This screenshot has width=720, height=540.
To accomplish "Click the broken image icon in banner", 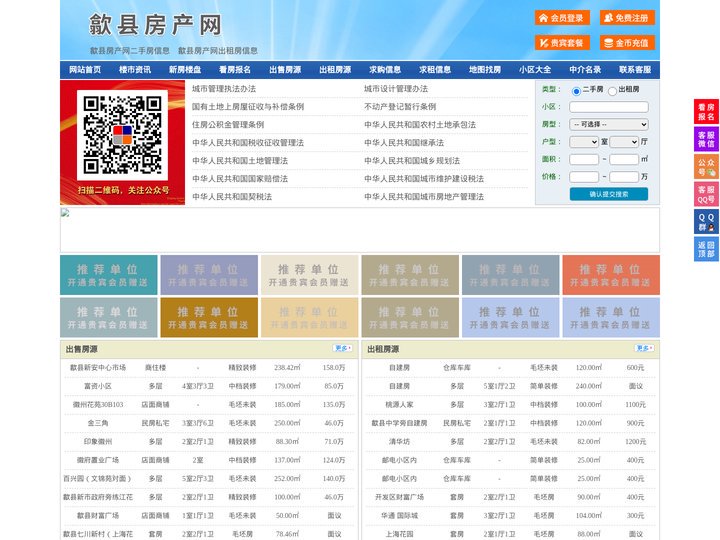I will (x=65, y=212).
